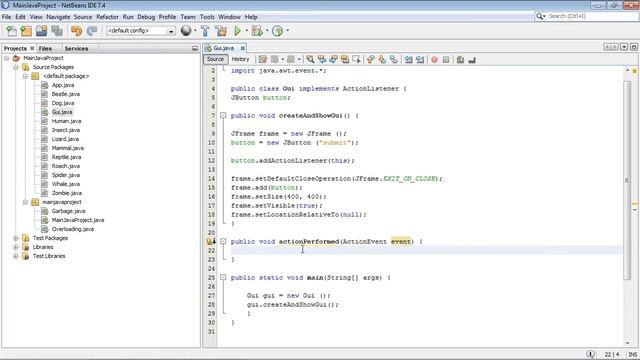Screen dimensions: 640x360
Task: Select Zombie.java in the project tree
Action: (x=67, y=193)
